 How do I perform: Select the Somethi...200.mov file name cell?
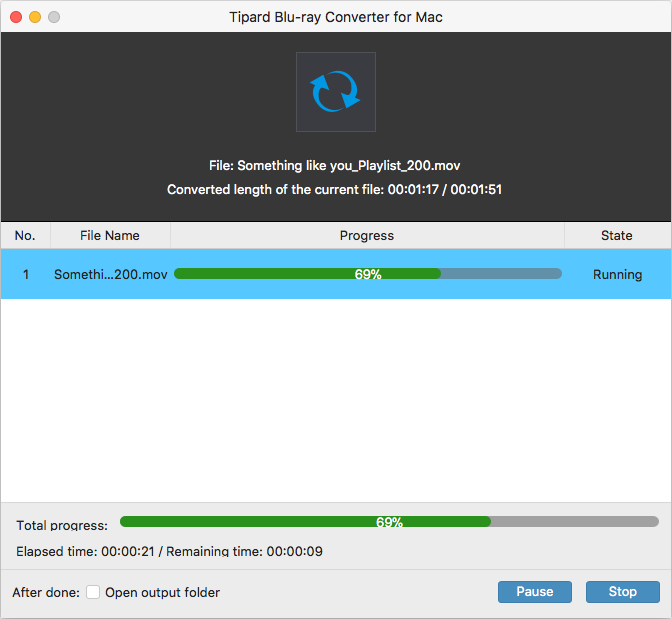[x=110, y=274]
